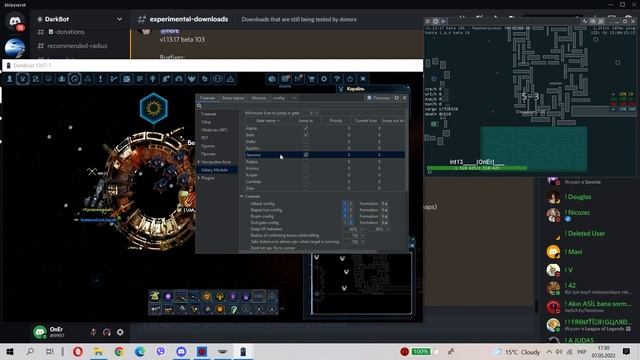This screenshot has height=360, width=640.
Task: Switch to the 'Главная' config tab
Action: (x=207, y=98)
